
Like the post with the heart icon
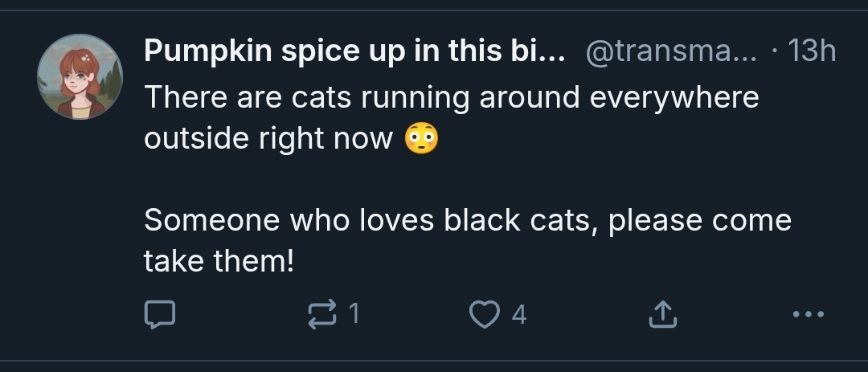(485, 314)
